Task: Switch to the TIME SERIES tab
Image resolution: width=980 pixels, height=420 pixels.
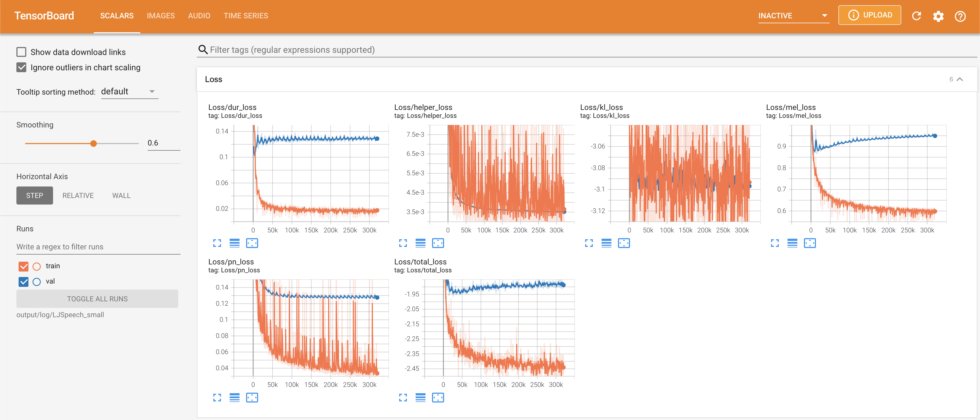Action: (245, 16)
